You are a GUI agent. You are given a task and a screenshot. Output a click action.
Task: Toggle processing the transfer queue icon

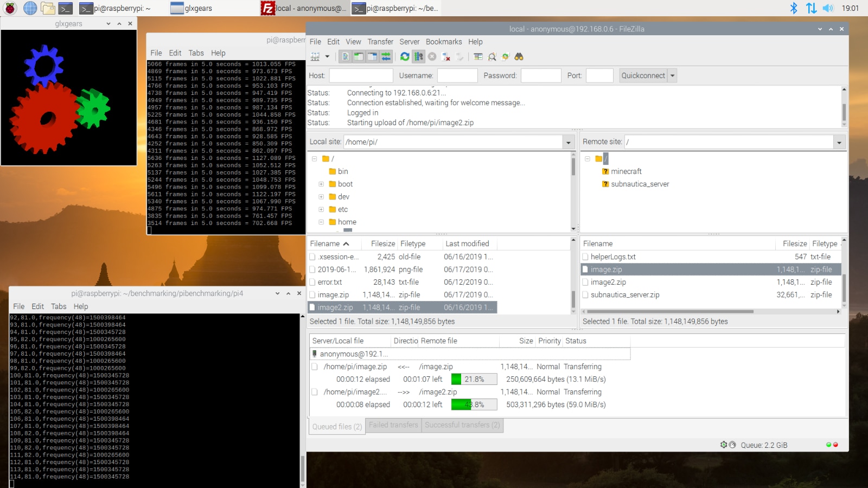[x=418, y=56]
